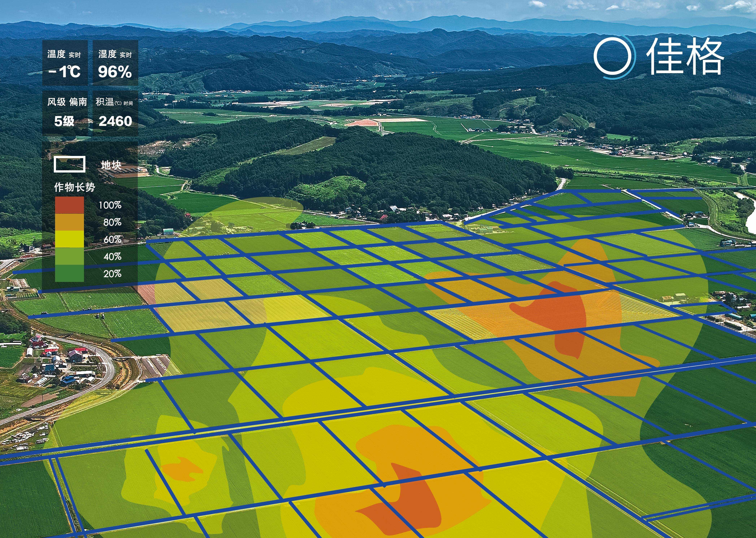The height and width of the screenshot is (538, 756).
Task: Click the 地块 legend label
Action: coord(111,165)
